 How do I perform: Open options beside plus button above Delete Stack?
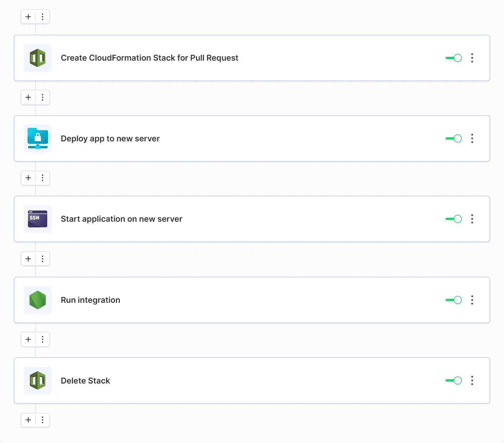42,339
